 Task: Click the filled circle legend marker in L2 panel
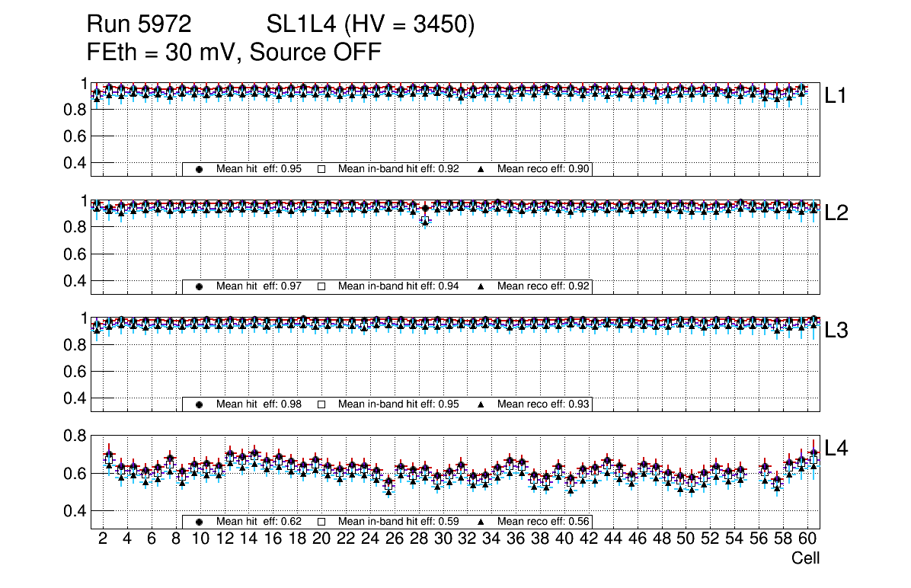pyautogui.click(x=200, y=287)
